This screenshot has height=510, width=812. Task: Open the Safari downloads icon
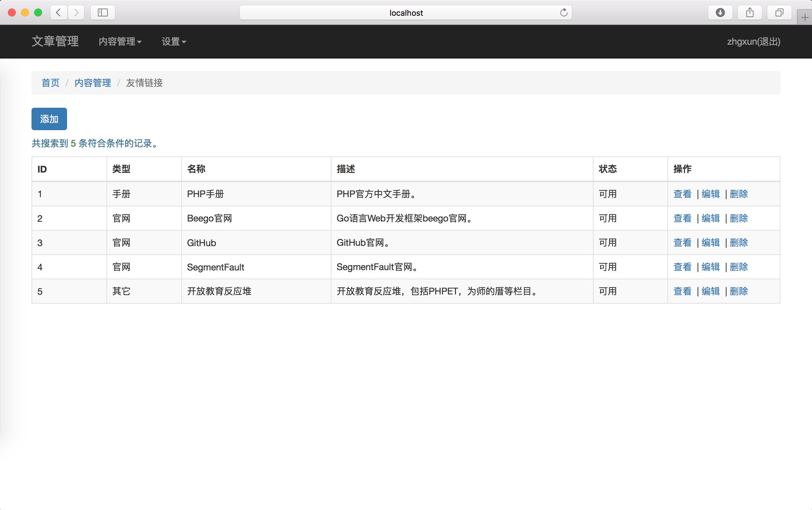pos(720,13)
